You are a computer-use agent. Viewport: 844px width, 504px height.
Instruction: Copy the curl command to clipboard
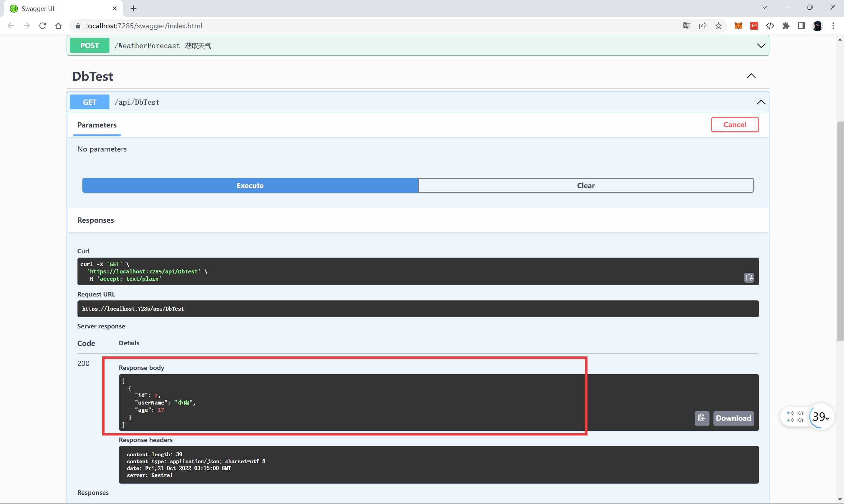749,278
